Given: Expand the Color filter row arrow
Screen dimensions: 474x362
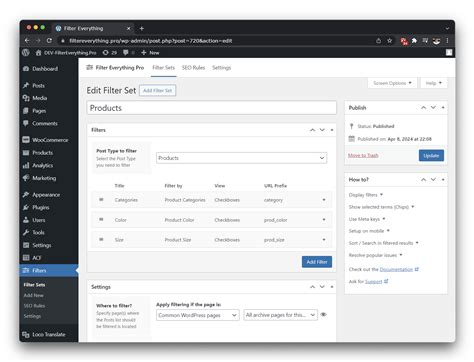Looking at the screenshot, I should click(324, 220).
